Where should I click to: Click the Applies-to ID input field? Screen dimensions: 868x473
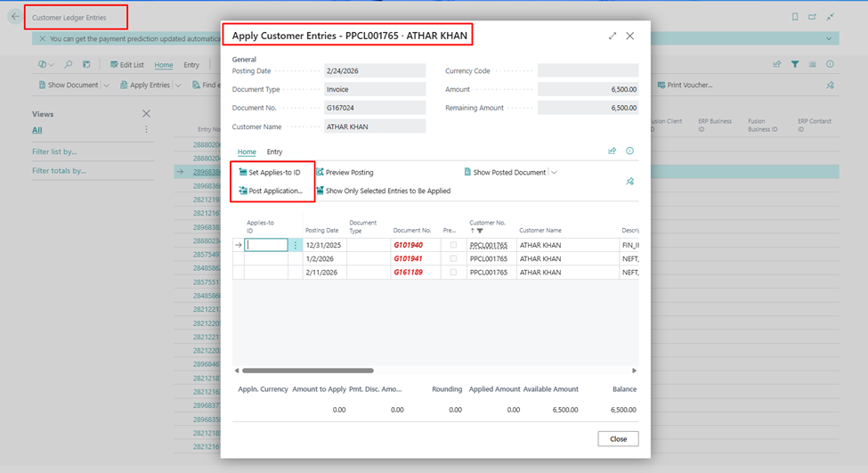pyautogui.click(x=266, y=245)
